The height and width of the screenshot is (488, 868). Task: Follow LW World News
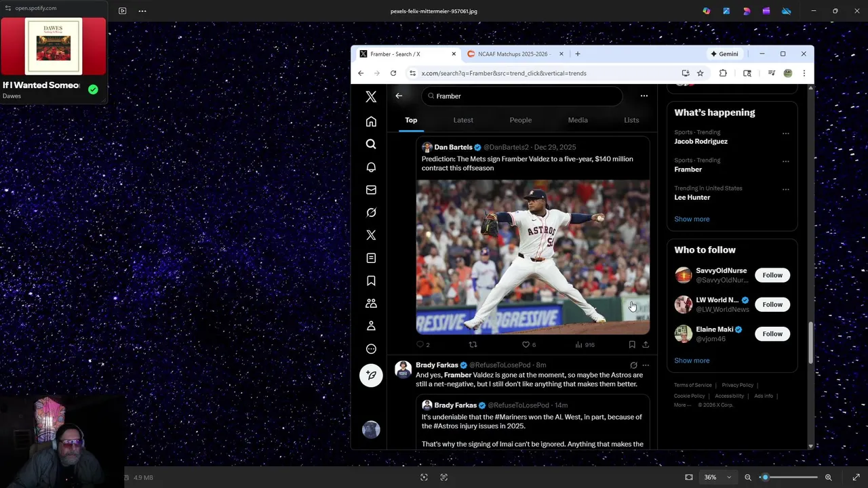coord(772,304)
